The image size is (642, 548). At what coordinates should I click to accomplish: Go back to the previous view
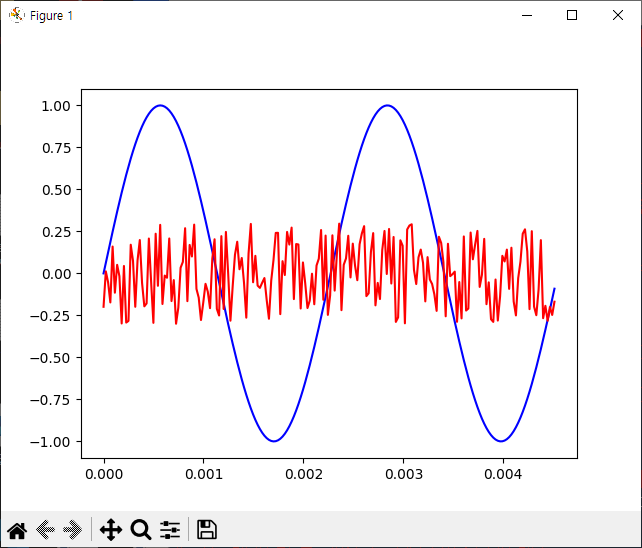coord(45,530)
